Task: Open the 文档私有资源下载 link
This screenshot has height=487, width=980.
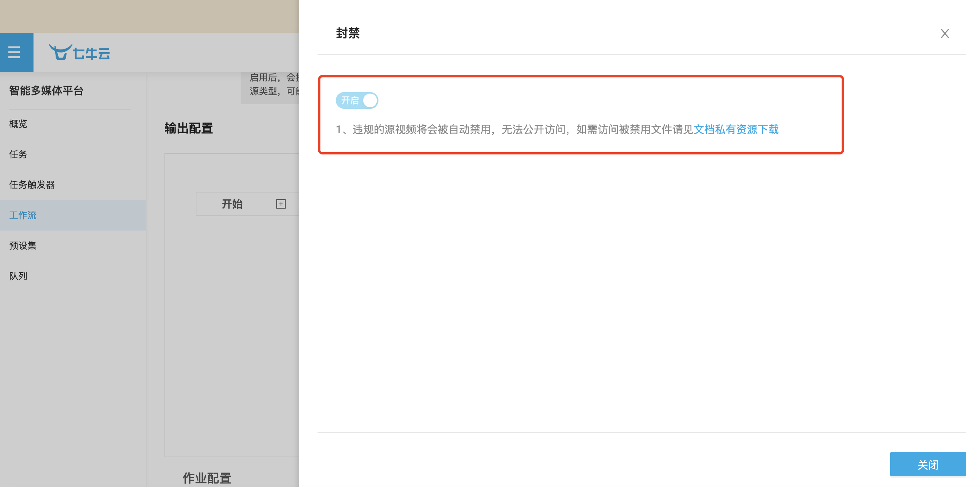Action: [736, 130]
